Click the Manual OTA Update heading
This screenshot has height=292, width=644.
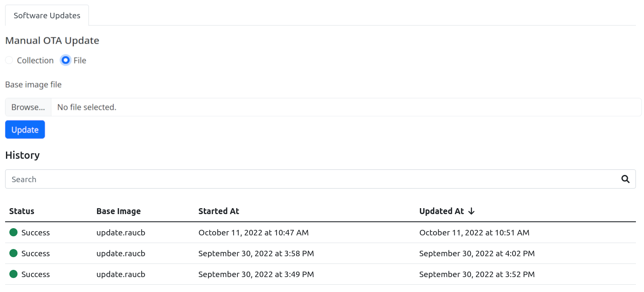pos(52,40)
